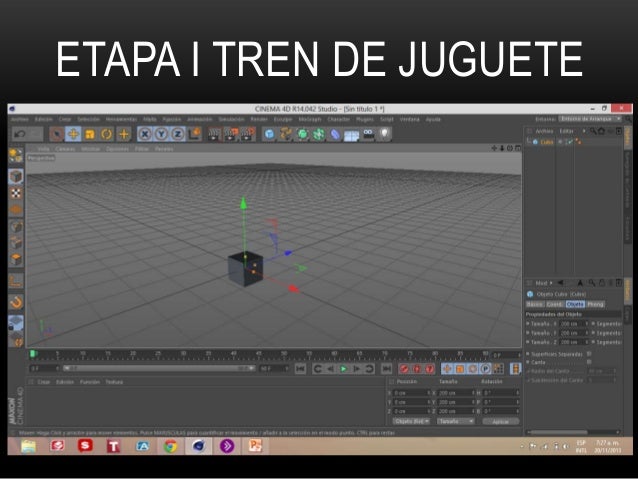Go to start of animation

301,369
